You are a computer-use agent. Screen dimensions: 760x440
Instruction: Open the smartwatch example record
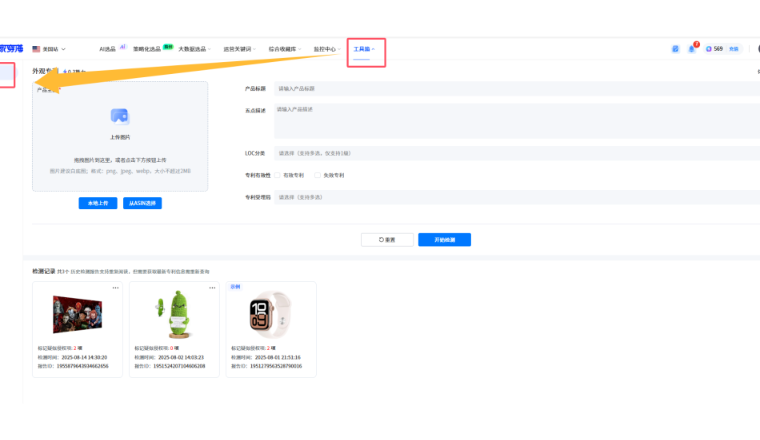click(x=271, y=329)
